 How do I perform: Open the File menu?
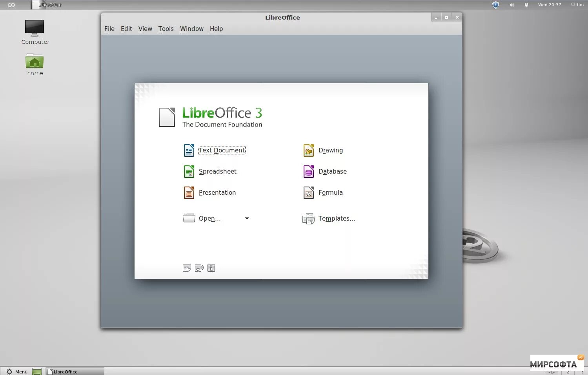[x=109, y=29]
